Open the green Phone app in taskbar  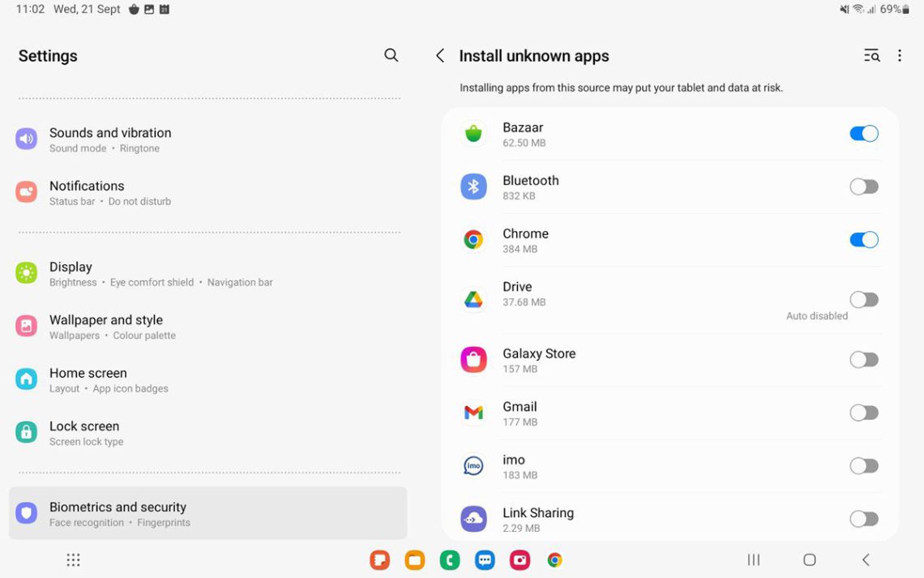click(x=450, y=560)
